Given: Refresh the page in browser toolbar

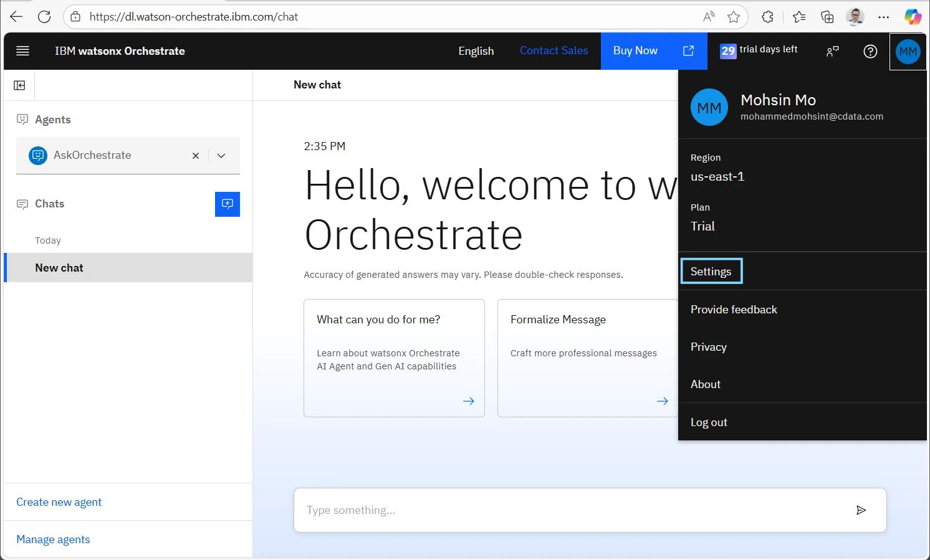Looking at the screenshot, I should point(44,17).
